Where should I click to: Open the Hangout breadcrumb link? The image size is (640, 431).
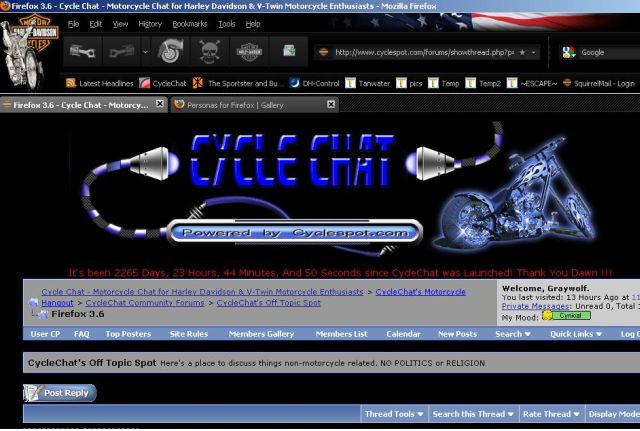57,303
